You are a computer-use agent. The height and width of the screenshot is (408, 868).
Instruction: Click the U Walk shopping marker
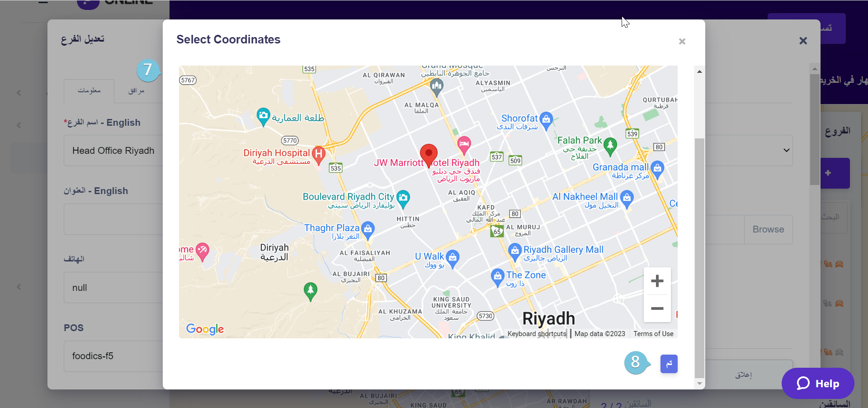[453, 258]
